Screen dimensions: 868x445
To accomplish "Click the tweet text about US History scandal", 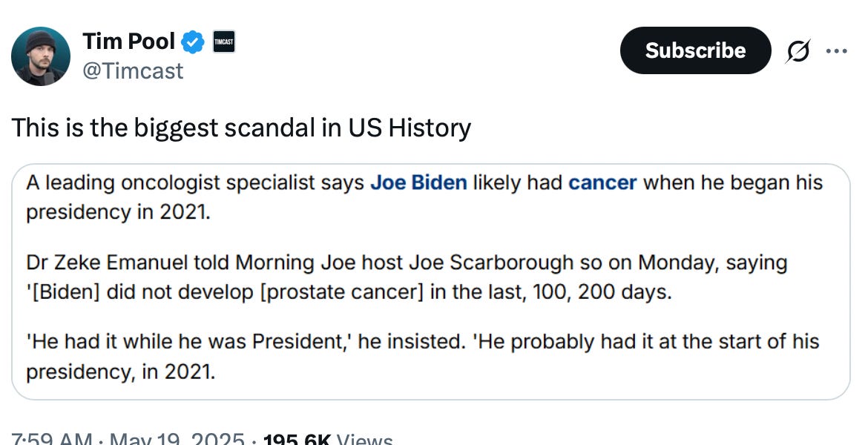I will (242, 128).
